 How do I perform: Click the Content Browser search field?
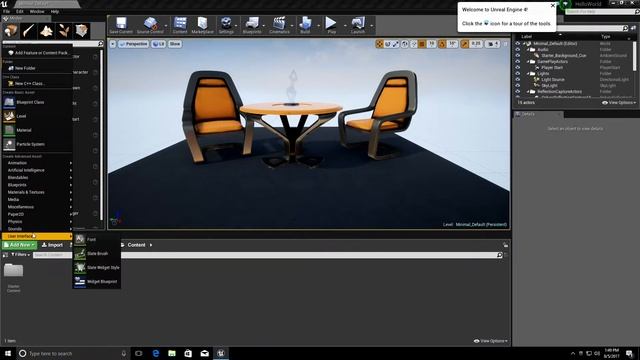tap(268, 255)
